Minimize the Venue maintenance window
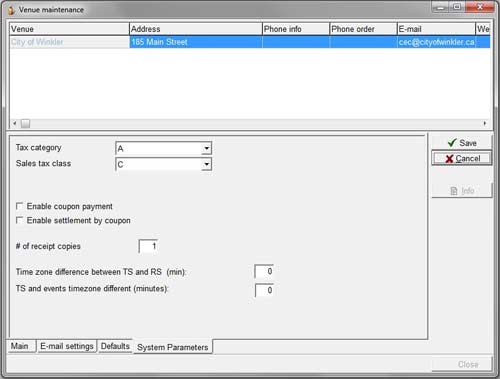Viewport: 500px width, 379px height. tap(440, 7)
